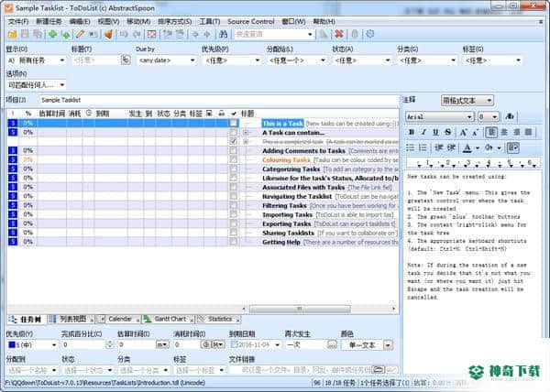The width and height of the screenshot is (550, 392).
Task: Click the green plus new task icon
Action: pyautogui.click(x=52, y=34)
